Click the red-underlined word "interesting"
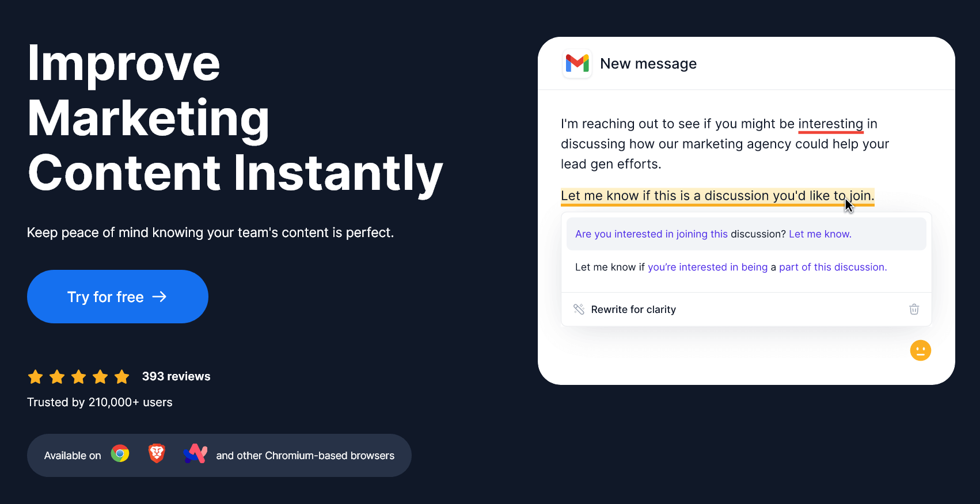This screenshot has height=504, width=980. (830, 124)
